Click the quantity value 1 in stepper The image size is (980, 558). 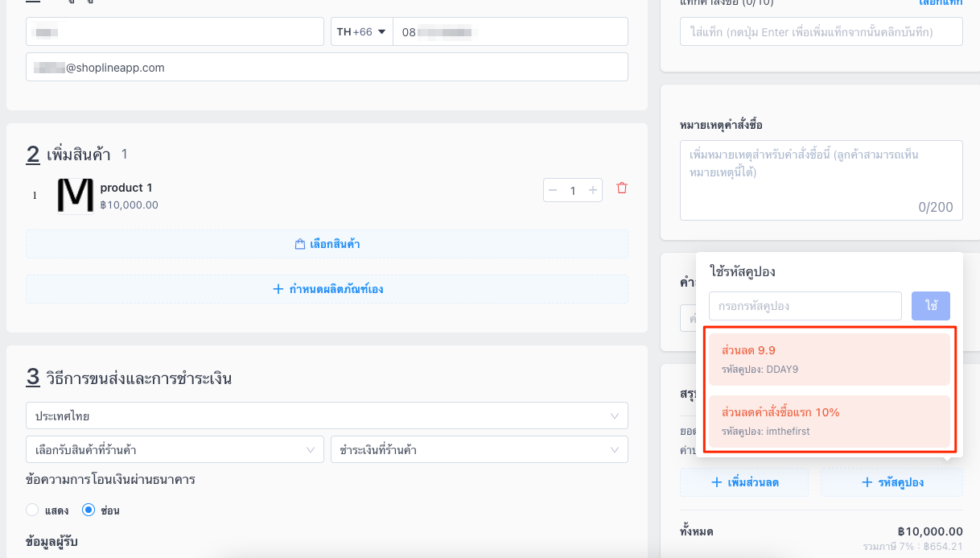coord(573,191)
